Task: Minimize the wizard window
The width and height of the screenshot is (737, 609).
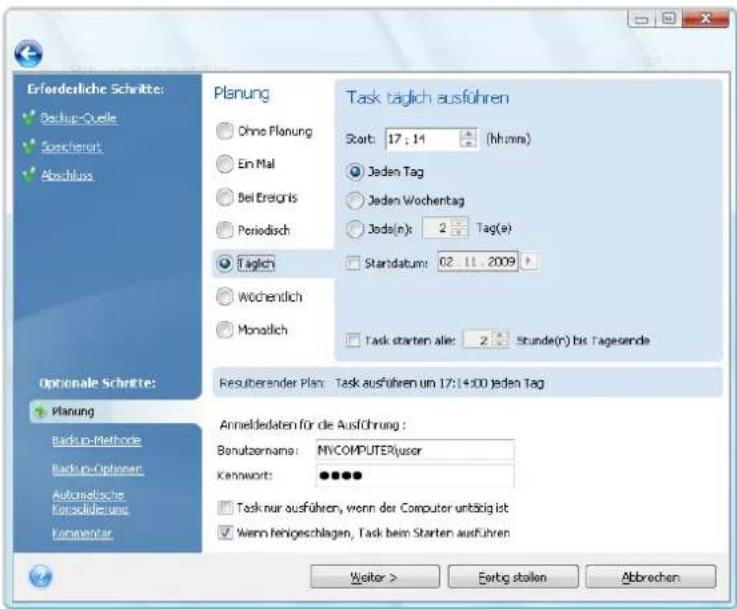Action: [642, 18]
